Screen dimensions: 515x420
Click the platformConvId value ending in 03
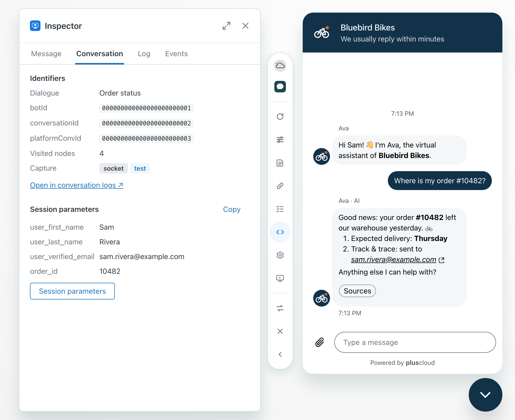pos(146,139)
